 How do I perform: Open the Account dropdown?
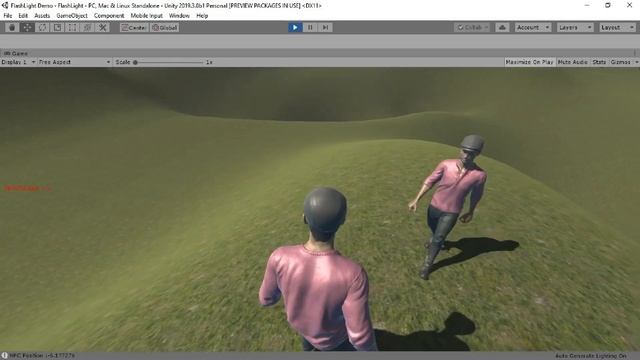pos(533,27)
